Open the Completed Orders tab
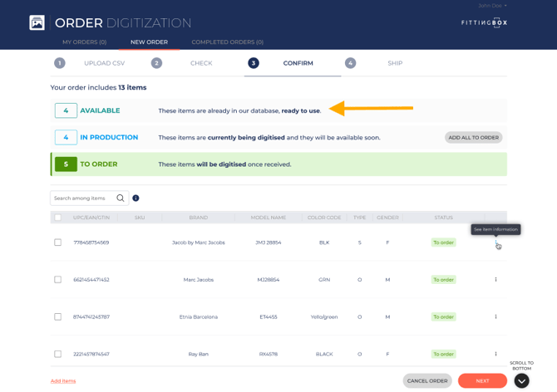 click(227, 42)
